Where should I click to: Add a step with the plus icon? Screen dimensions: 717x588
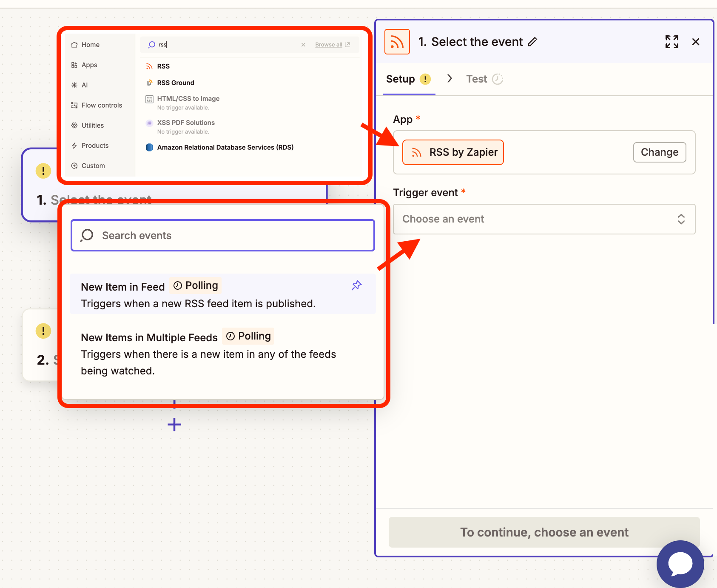pos(174,424)
